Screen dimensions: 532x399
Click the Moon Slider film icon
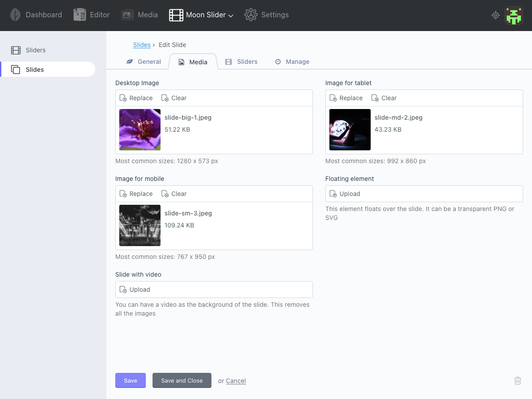click(x=176, y=15)
